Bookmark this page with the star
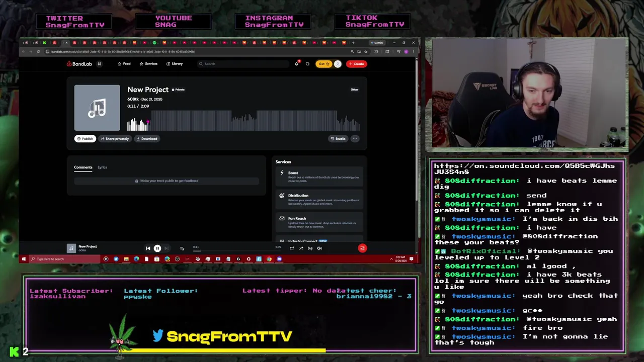The height and width of the screenshot is (362, 644). [365, 51]
